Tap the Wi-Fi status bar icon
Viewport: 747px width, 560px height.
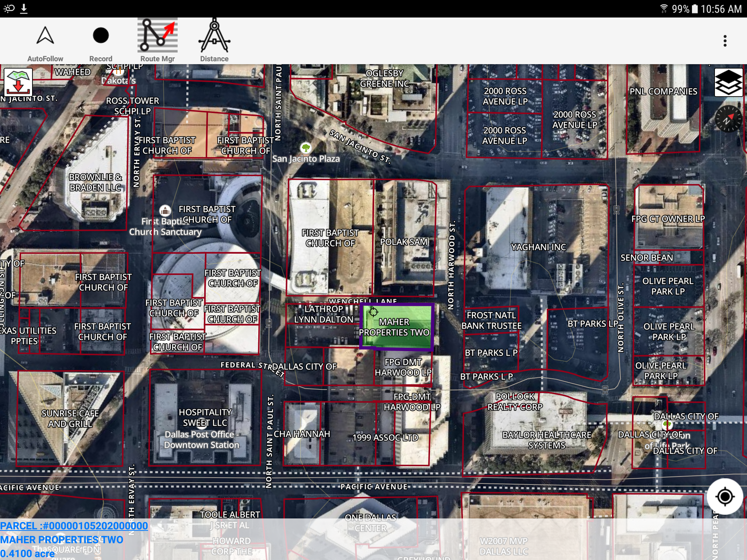(x=664, y=9)
